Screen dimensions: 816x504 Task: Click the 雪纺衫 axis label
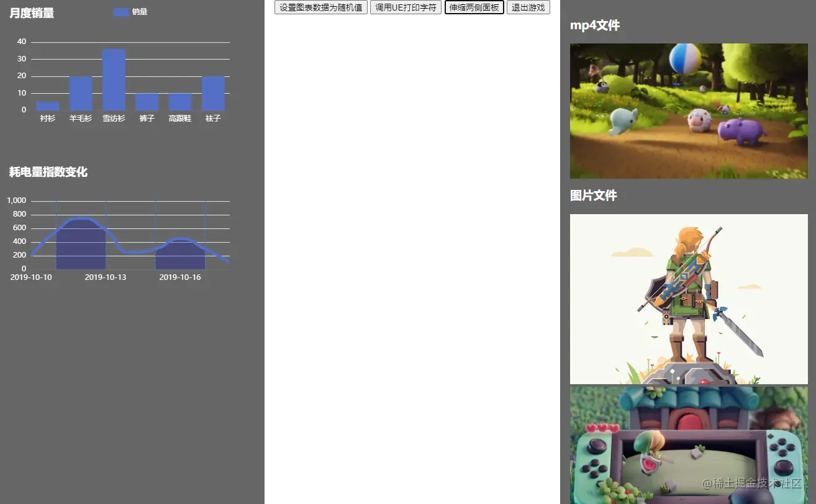point(114,118)
